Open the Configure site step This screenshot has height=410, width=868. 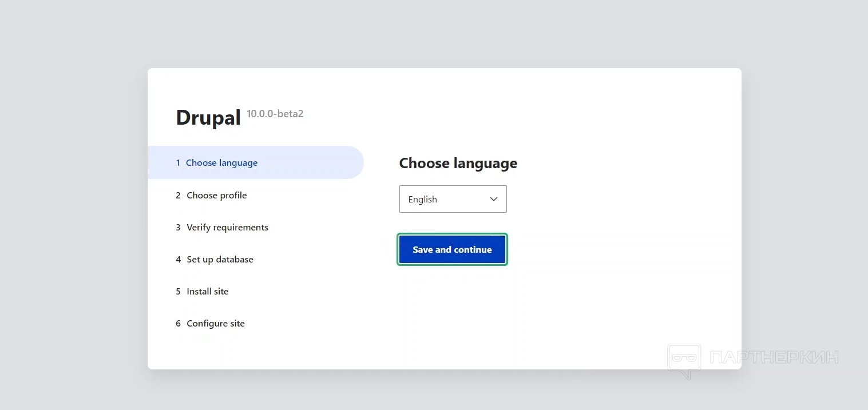point(215,324)
